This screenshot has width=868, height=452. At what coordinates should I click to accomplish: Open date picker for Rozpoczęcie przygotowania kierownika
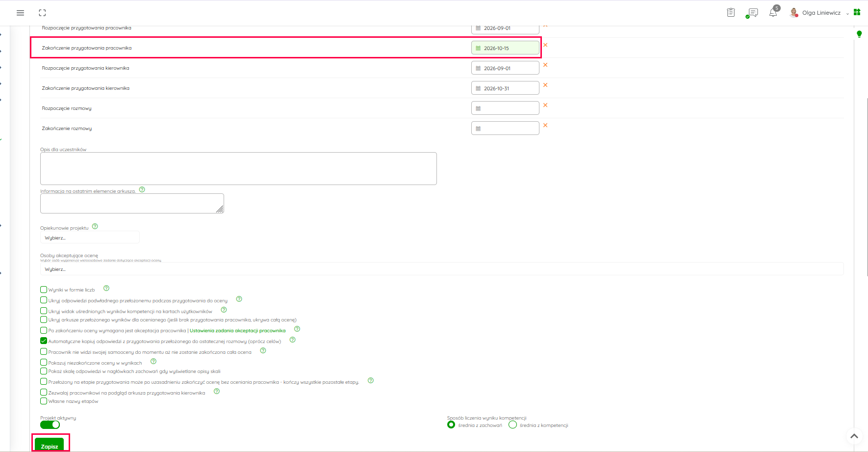point(505,68)
